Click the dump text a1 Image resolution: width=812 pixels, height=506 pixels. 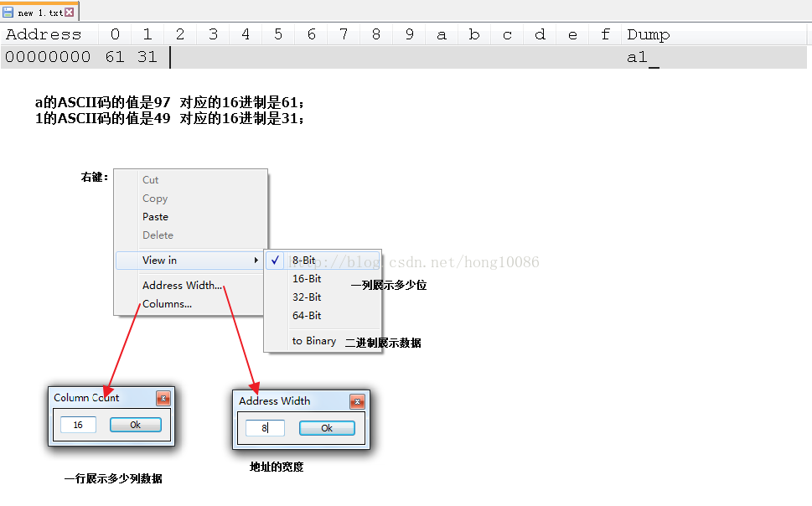point(637,57)
